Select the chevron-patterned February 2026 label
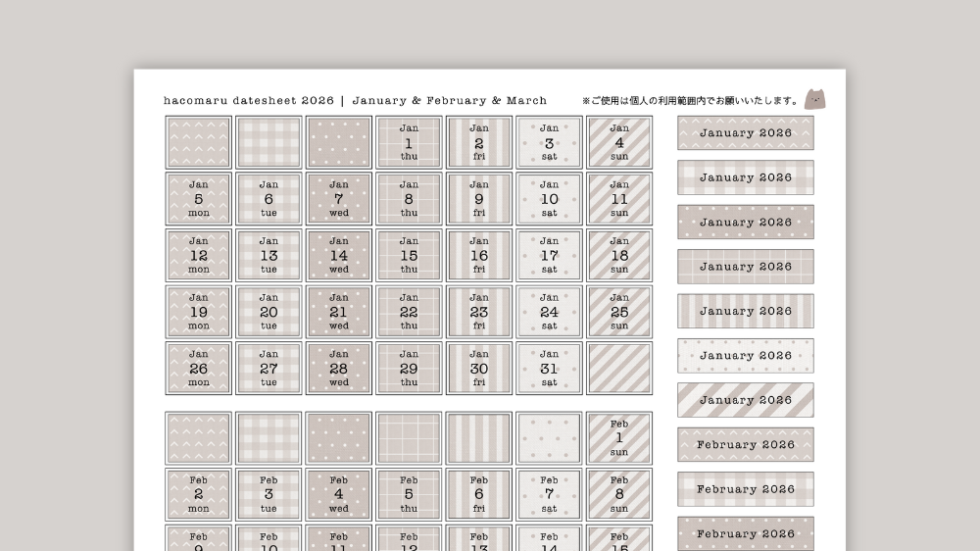980x551 pixels. [745, 444]
